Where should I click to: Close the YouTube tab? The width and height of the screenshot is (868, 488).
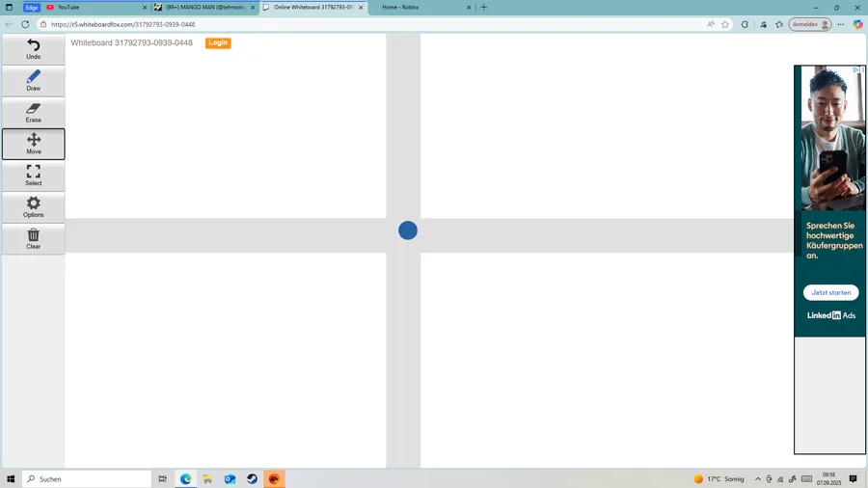click(145, 7)
